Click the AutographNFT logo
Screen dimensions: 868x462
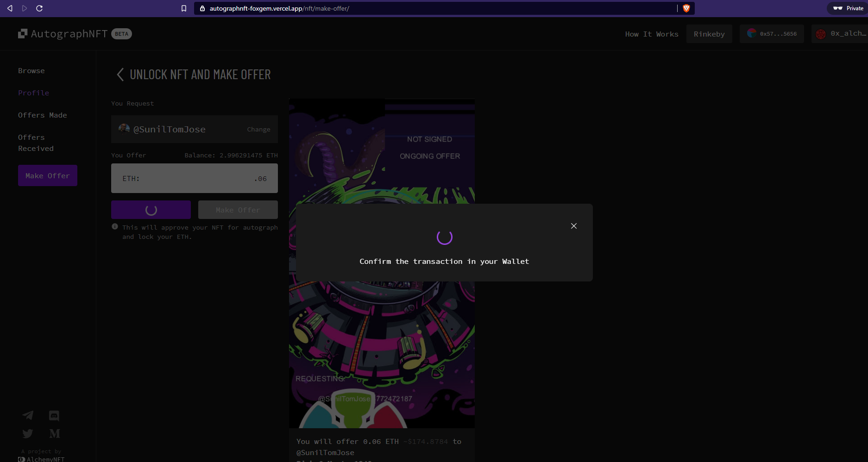click(63, 34)
